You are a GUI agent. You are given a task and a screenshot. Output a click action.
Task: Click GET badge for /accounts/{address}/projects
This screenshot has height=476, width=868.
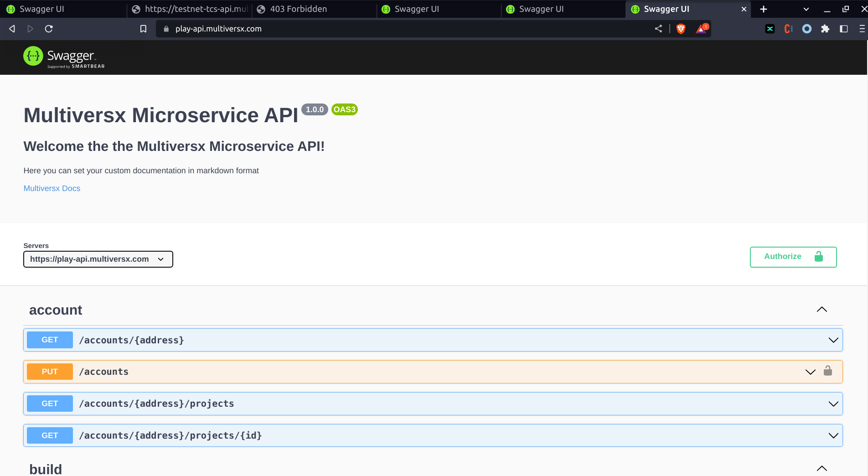coord(50,404)
